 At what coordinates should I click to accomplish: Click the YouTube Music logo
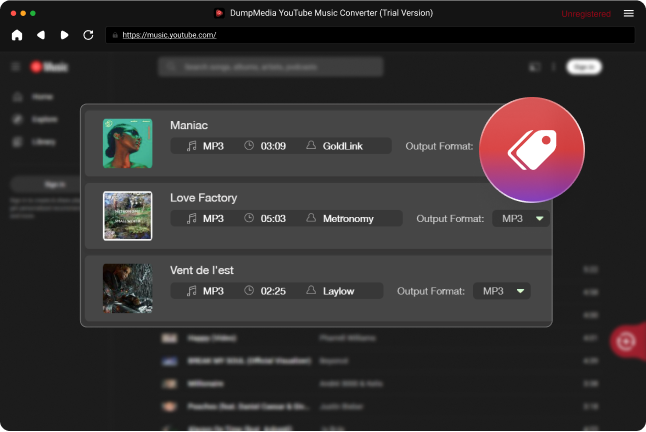49,67
